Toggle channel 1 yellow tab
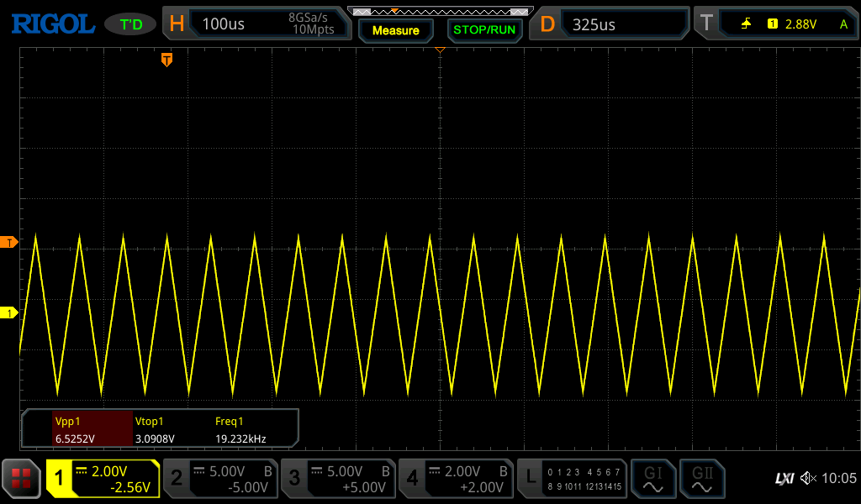Viewport: 861px width, 504px height. point(59,478)
